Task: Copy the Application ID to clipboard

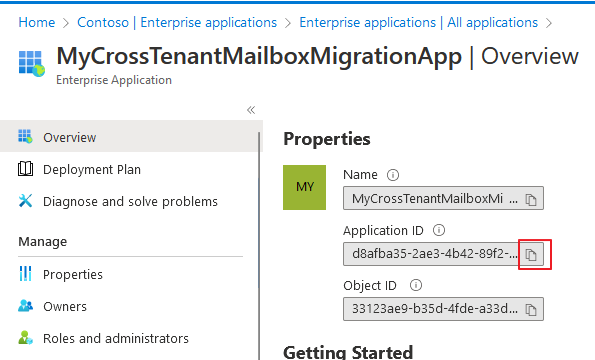Action: [531, 255]
